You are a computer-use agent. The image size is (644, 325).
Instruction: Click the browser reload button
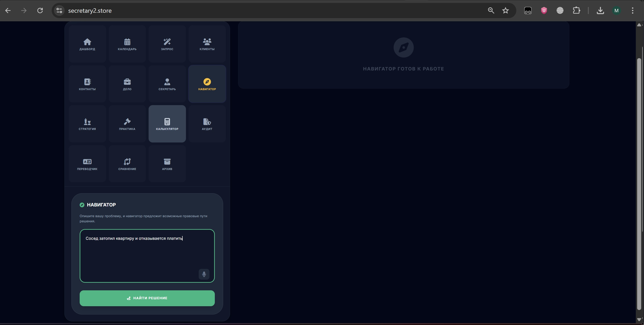coord(40,11)
